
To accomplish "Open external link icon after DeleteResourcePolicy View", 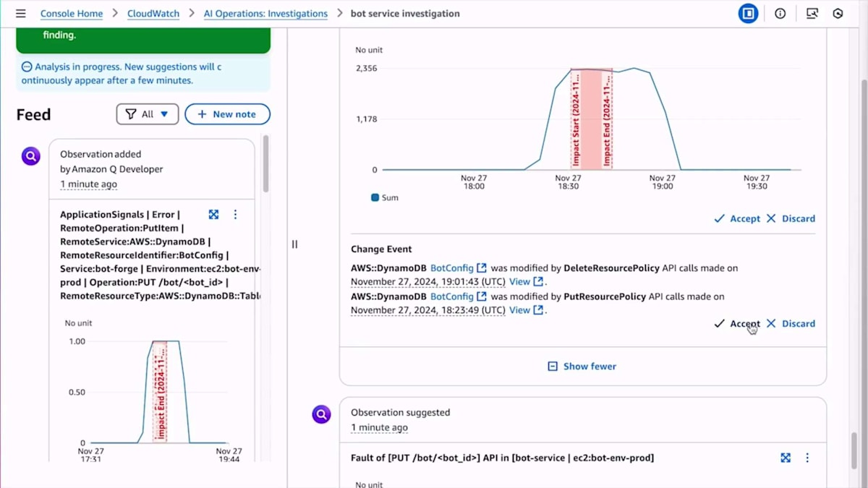I will click(x=538, y=282).
